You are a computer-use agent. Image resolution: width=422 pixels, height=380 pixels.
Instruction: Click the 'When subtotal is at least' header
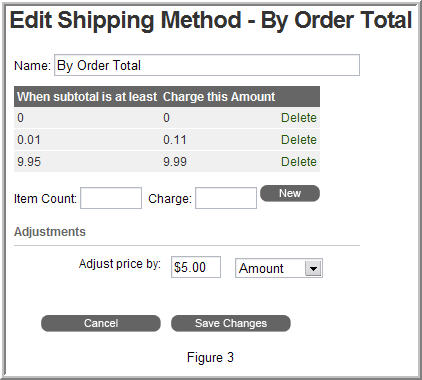(87, 97)
